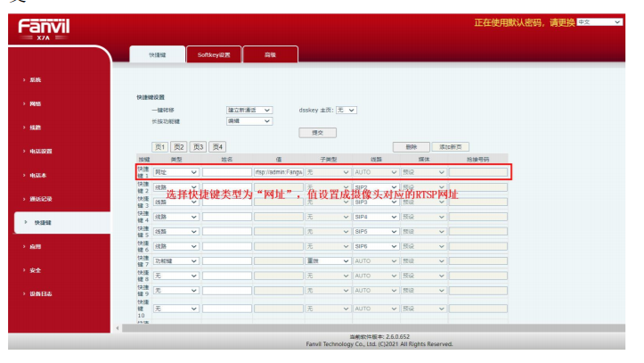Open the 一键转移 dropdown
Image resolution: width=644 pixels, height=363 pixels.
[249, 111]
